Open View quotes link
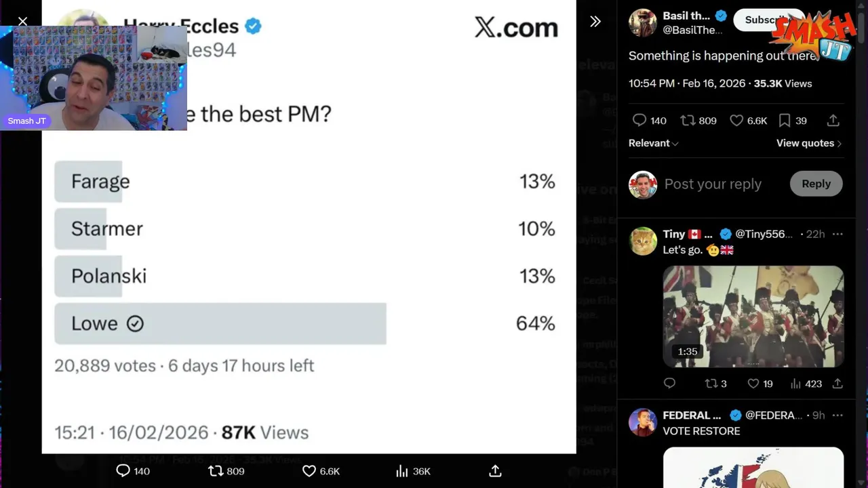 [808, 143]
